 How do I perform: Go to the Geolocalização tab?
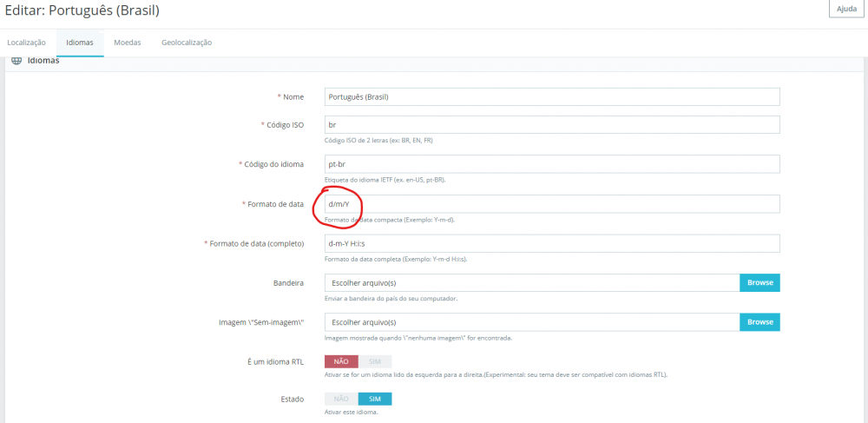click(x=187, y=43)
